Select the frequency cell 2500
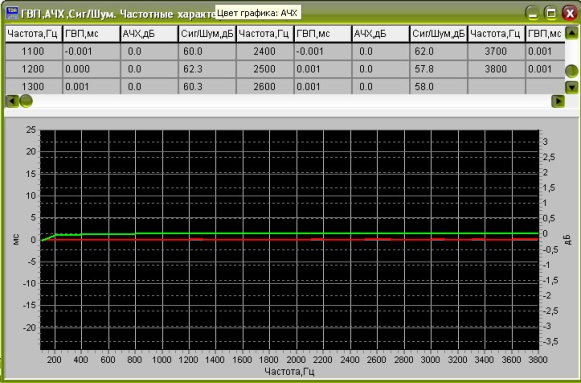The height and width of the screenshot is (383, 581). [x=265, y=69]
